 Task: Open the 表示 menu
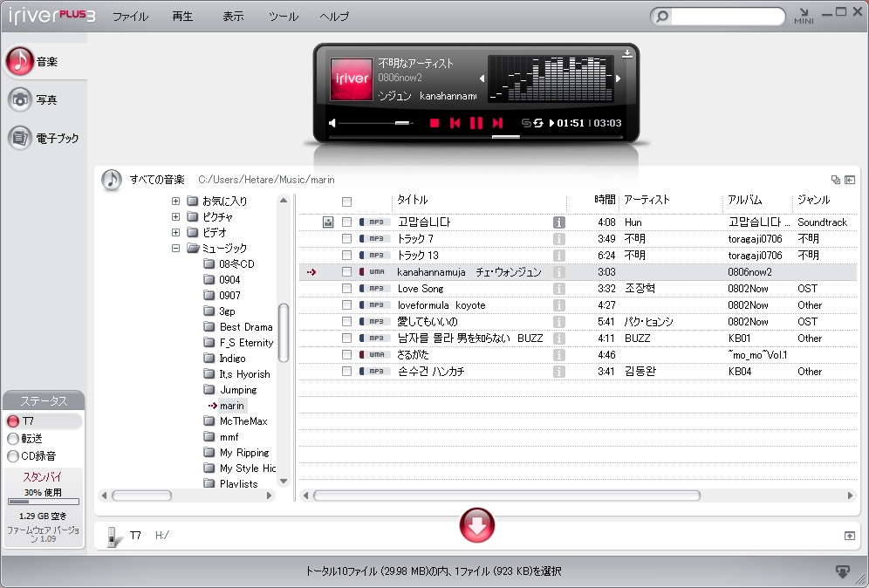coord(233,17)
